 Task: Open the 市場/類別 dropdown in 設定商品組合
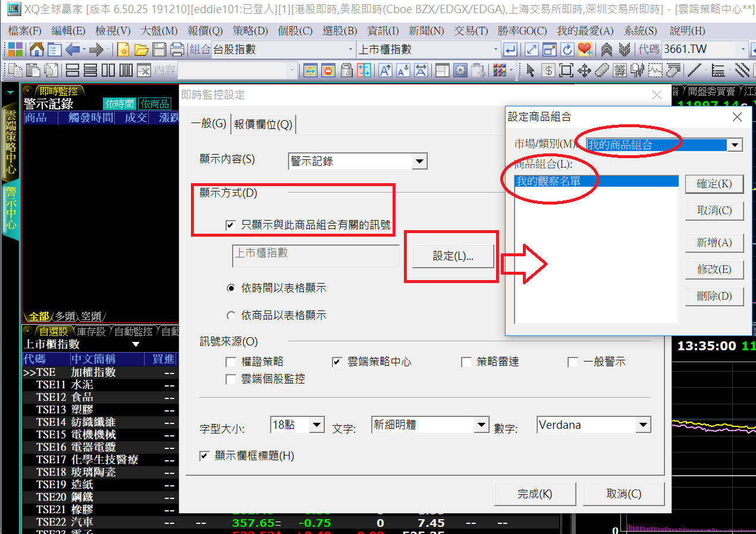pos(736,145)
